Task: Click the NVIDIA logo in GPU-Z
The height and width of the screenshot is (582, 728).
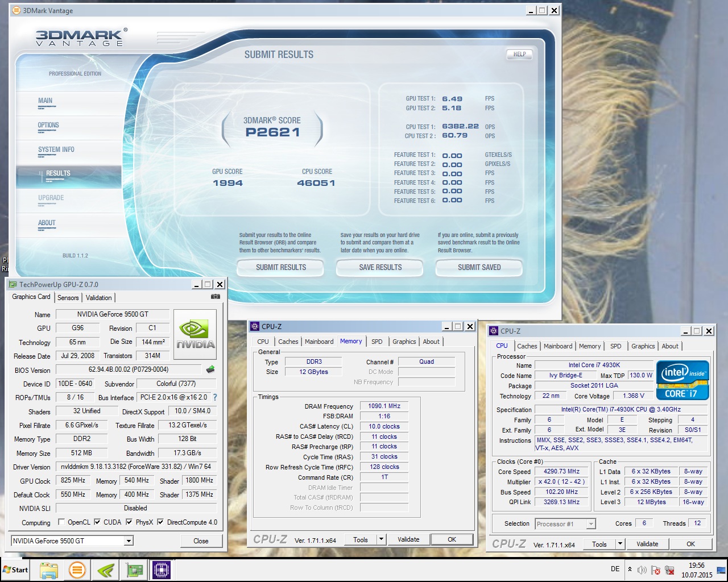Action: click(x=195, y=334)
